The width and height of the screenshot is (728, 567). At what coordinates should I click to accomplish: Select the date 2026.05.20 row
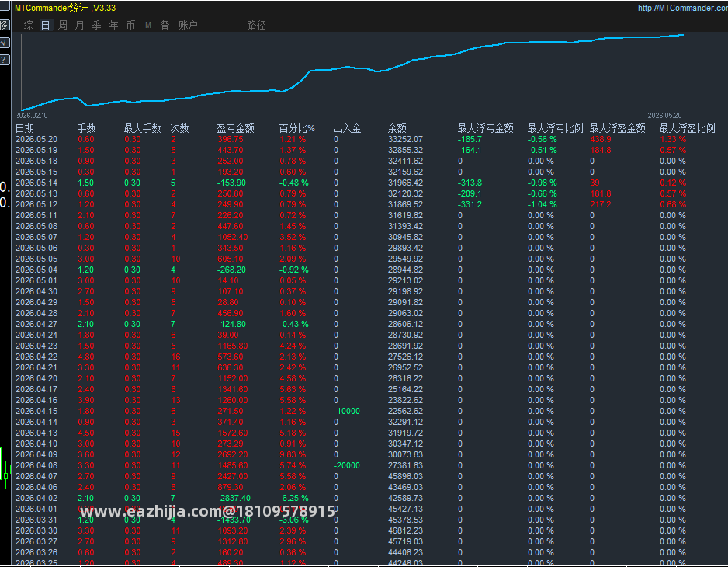[x=36, y=140]
